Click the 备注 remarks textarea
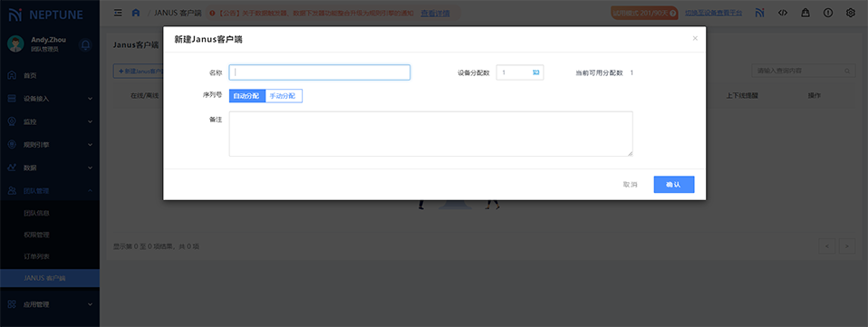The image size is (868, 327). point(430,134)
